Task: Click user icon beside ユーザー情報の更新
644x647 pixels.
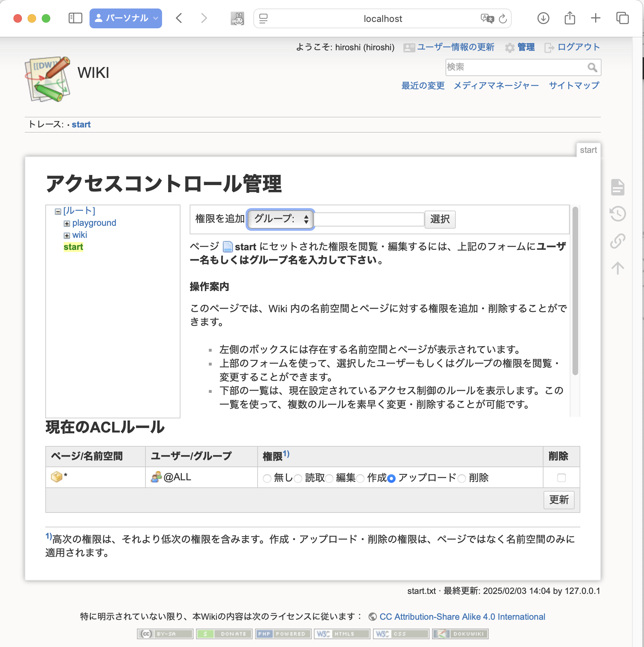Action: [x=409, y=47]
